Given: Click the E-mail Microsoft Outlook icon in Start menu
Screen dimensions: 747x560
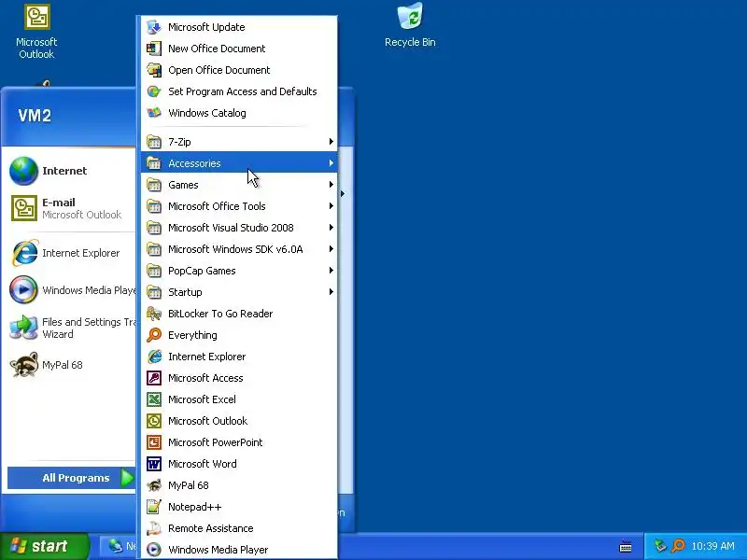Looking at the screenshot, I should point(24,208).
